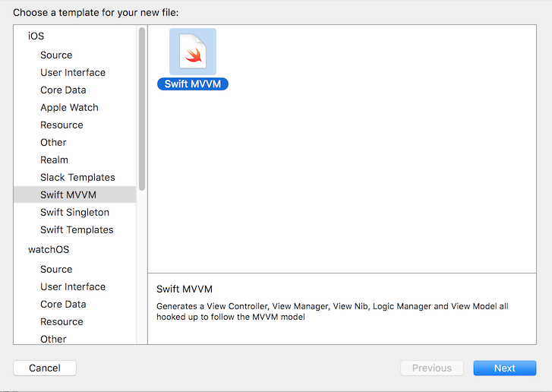This screenshot has width=552, height=392.
Task: Select Swift MVVM in the sidebar
Action: (x=74, y=194)
